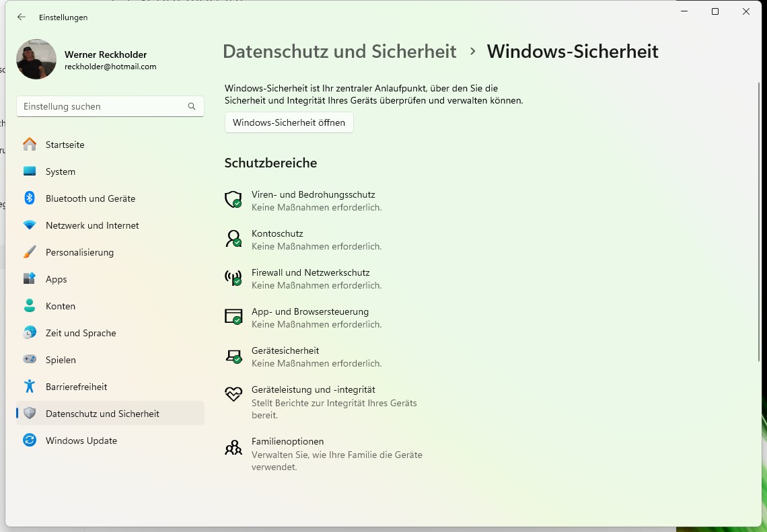Click the Viren- und Bedrohungsschutz shield icon
The width and height of the screenshot is (767, 532).
pos(233,200)
